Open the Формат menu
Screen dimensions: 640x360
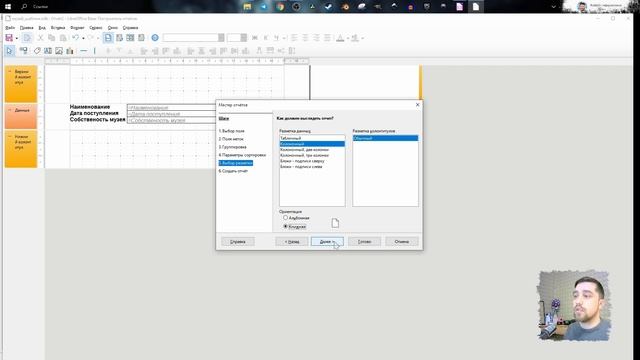click(77, 28)
